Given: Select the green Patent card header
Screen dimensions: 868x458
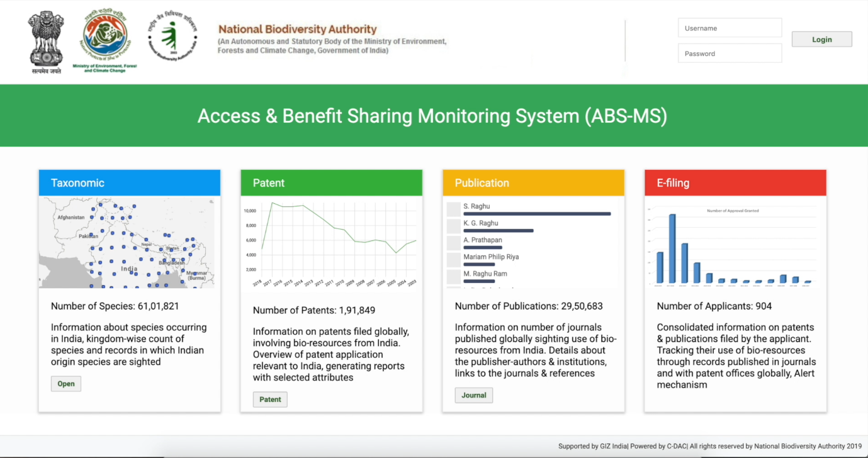Looking at the screenshot, I should [331, 183].
